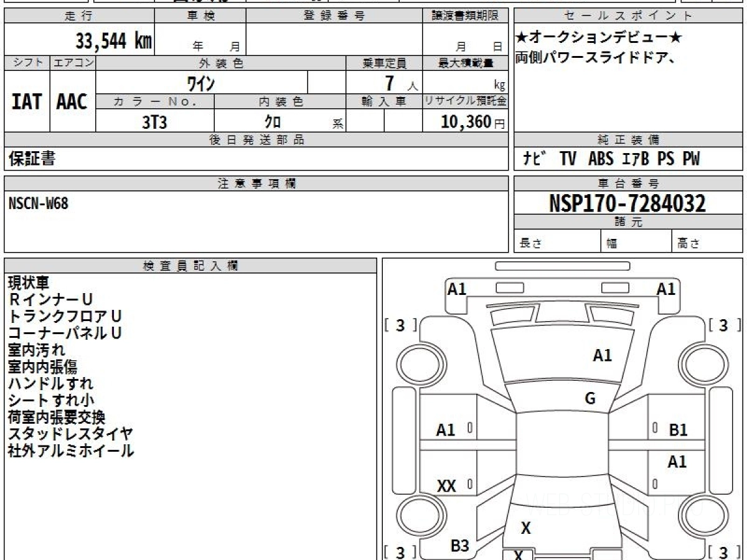Image resolution: width=747 pixels, height=560 pixels.
Task: Select the inspector note スタッドレスタイヤ
Action: point(71,434)
